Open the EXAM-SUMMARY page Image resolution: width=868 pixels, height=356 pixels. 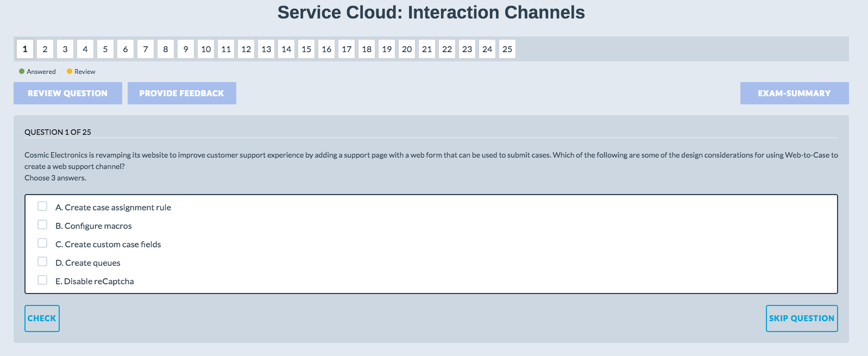(x=795, y=93)
